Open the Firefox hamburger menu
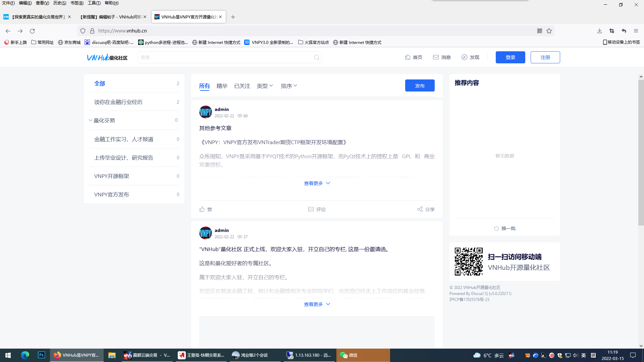Screen dimensions: 644x362 tap(636, 31)
